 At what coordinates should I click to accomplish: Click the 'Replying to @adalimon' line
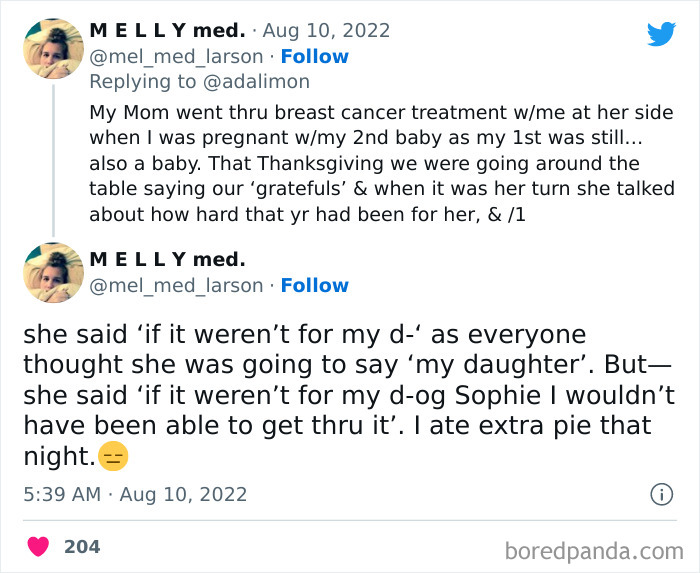[x=200, y=81]
